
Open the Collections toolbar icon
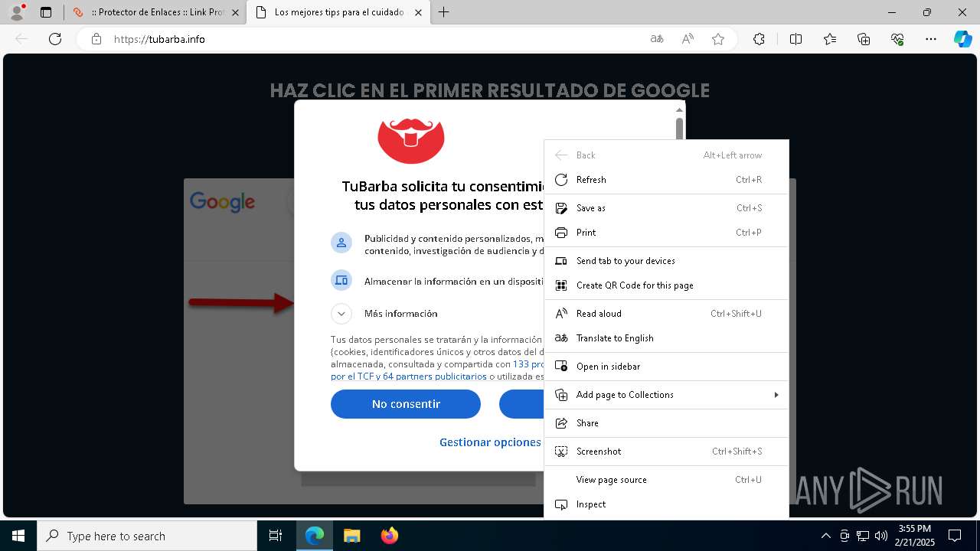[864, 39]
